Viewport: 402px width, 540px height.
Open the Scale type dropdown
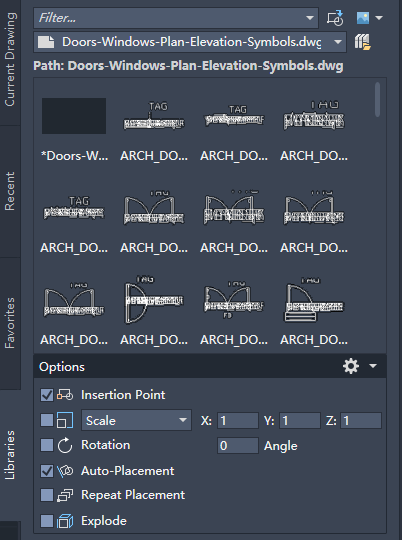pyautogui.click(x=136, y=420)
